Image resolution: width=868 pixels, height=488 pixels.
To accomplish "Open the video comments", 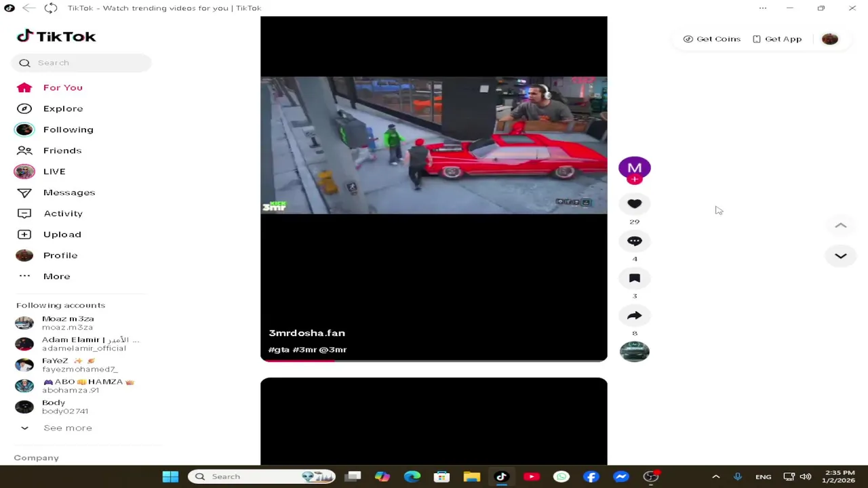I will coord(634,241).
